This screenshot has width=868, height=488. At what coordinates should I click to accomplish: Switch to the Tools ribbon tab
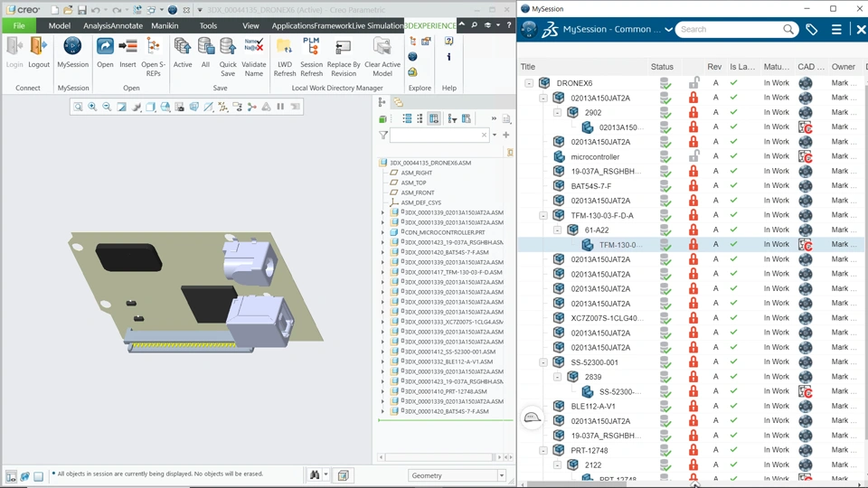pos(208,25)
